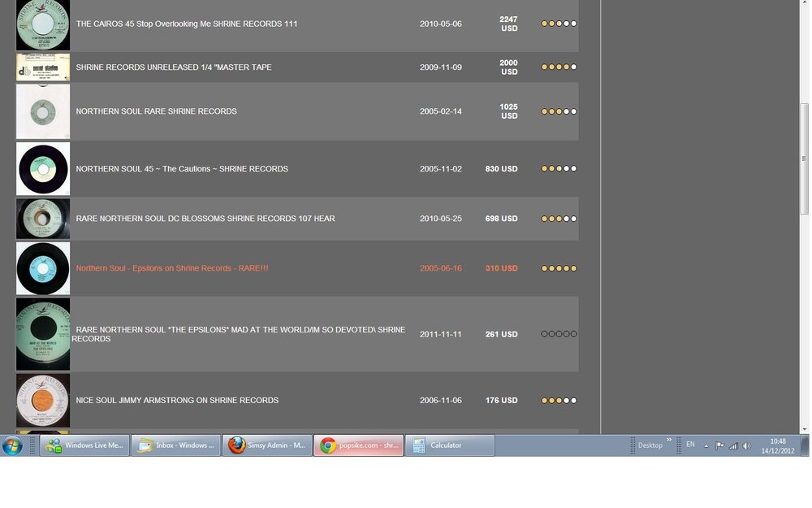812x508 pixels.
Task: Click the date 2006-11-06
Action: pyautogui.click(x=441, y=401)
